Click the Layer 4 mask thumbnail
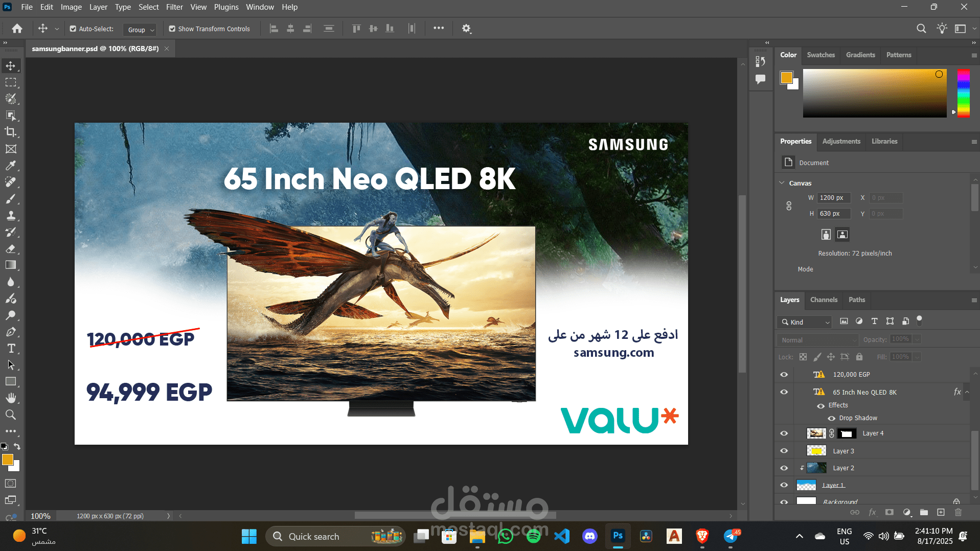Image resolution: width=980 pixels, height=551 pixels. pyautogui.click(x=847, y=433)
